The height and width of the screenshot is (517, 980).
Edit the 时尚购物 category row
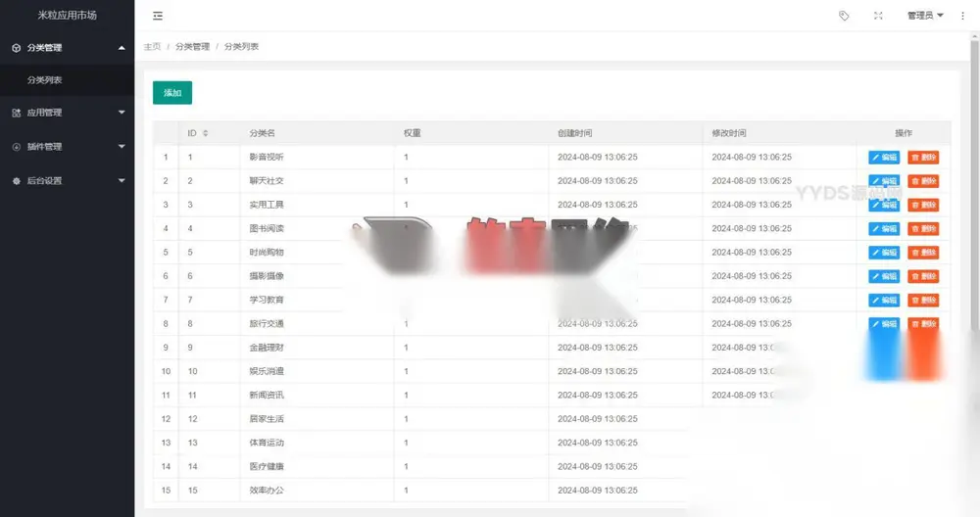884,253
